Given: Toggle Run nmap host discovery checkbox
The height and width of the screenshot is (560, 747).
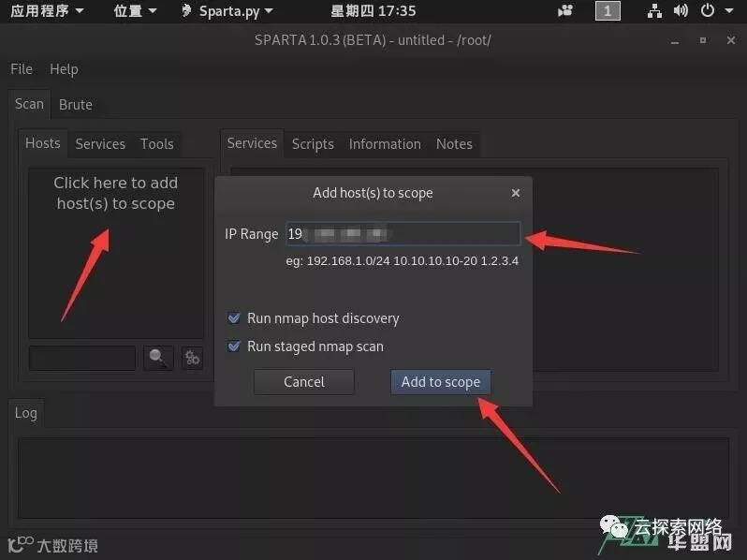Looking at the screenshot, I should click(234, 317).
